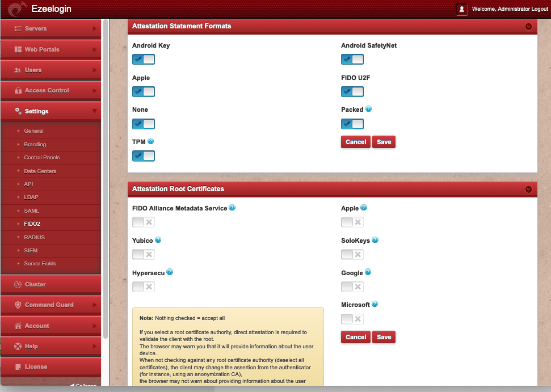
Task: Enable the Hypersecu root certificate switch
Action: pos(144,286)
